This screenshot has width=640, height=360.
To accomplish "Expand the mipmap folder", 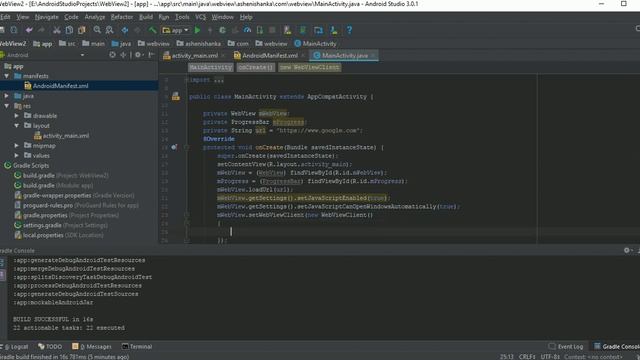I will click(x=16, y=145).
